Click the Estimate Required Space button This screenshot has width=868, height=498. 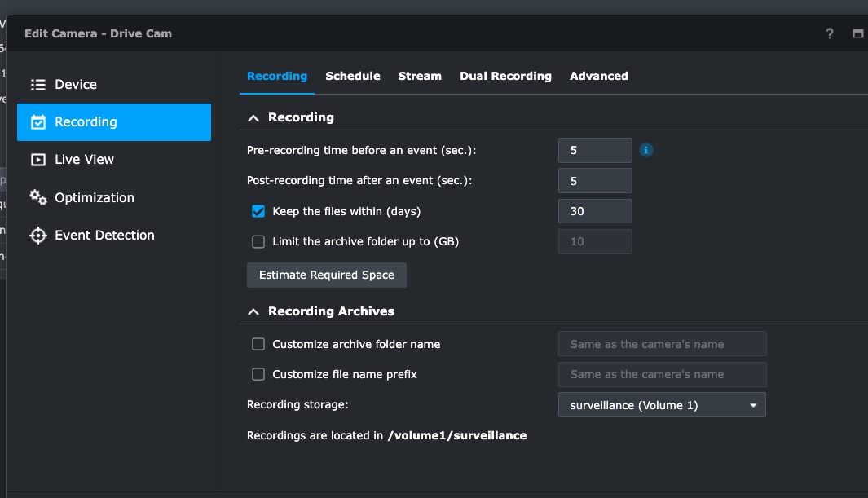pos(326,275)
